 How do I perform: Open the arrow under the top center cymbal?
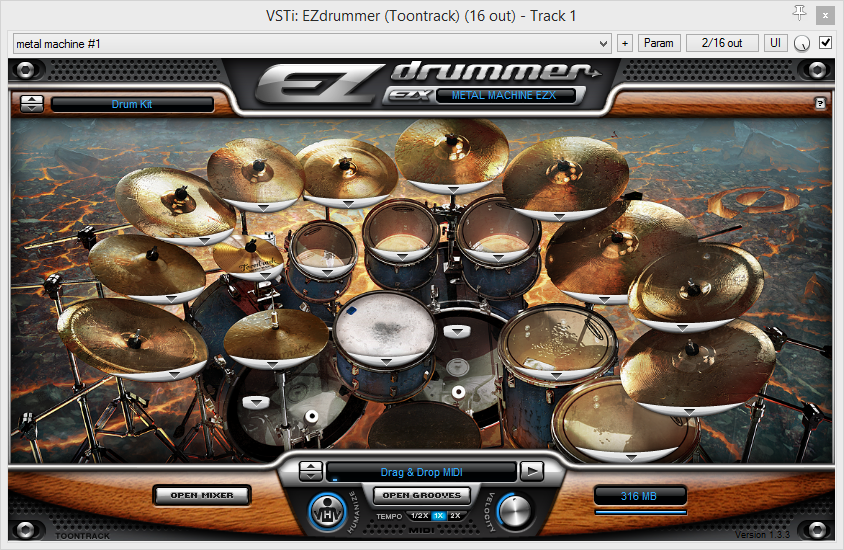click(453, 189)
